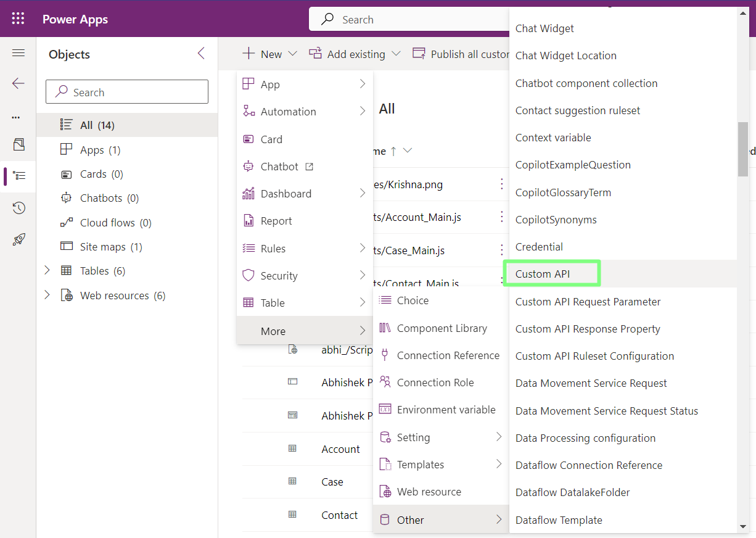Expand the Dashboard submenu arrow
This screenshot has height=538, width=756.
pyautogui.click(x=363, y=193)
